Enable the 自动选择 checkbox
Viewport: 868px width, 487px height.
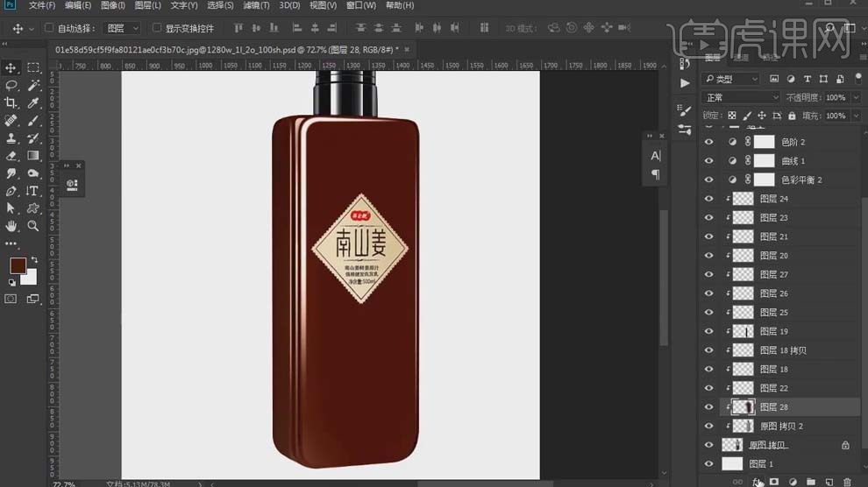[49, 28]
